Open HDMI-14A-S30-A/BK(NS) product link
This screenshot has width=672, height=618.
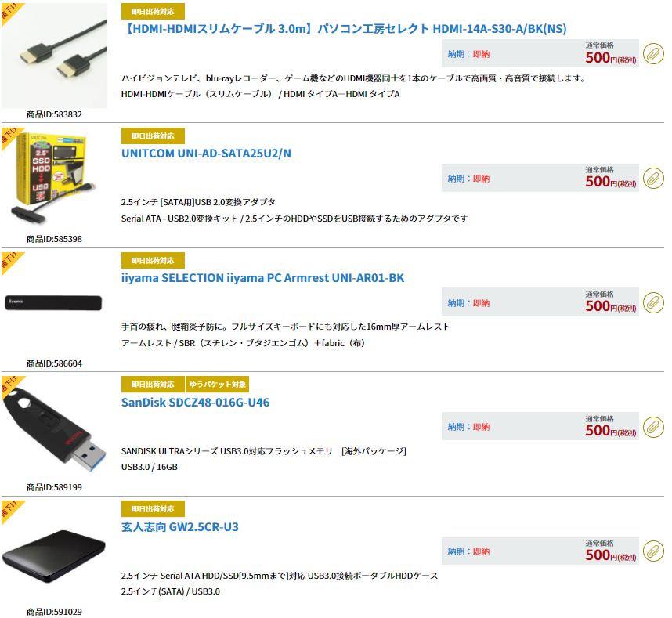point(345,29)
